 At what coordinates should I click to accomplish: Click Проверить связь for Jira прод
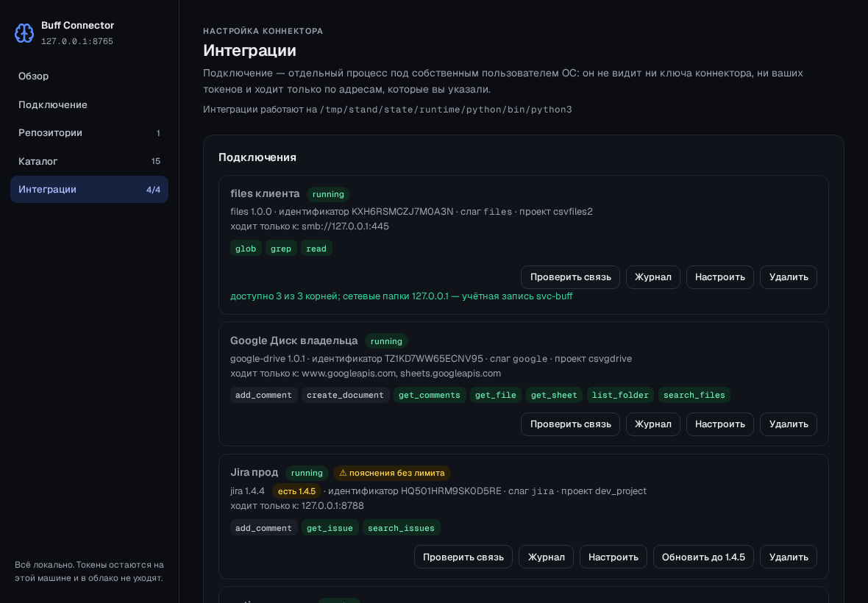coord(463,557)
